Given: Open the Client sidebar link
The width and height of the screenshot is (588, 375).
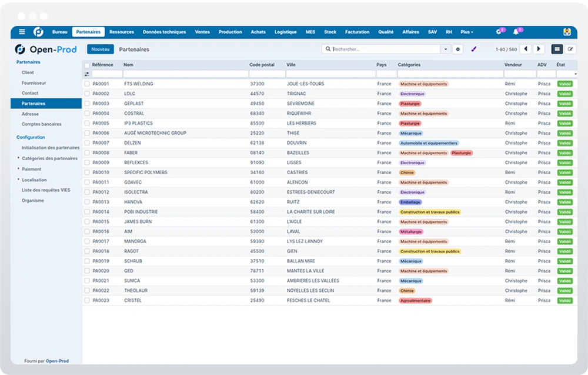Looking at the screenshot, I should pyautogui.click(x=28, y=72).
